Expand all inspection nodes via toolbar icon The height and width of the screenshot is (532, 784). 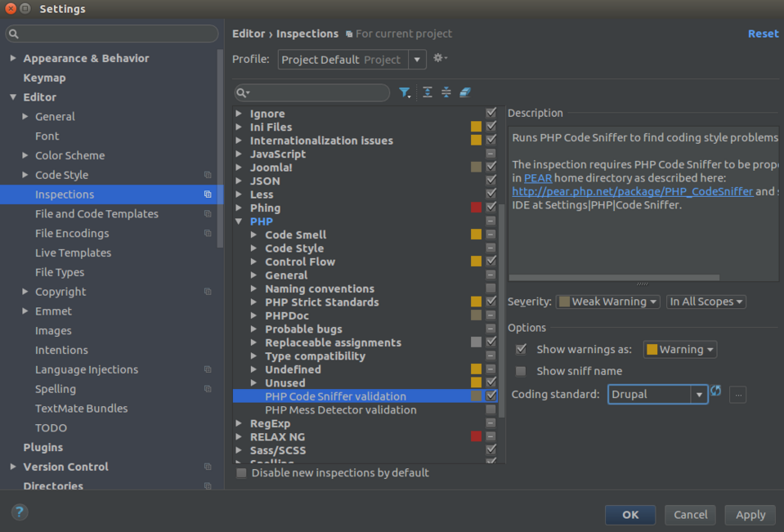click(x=427, y=92)
